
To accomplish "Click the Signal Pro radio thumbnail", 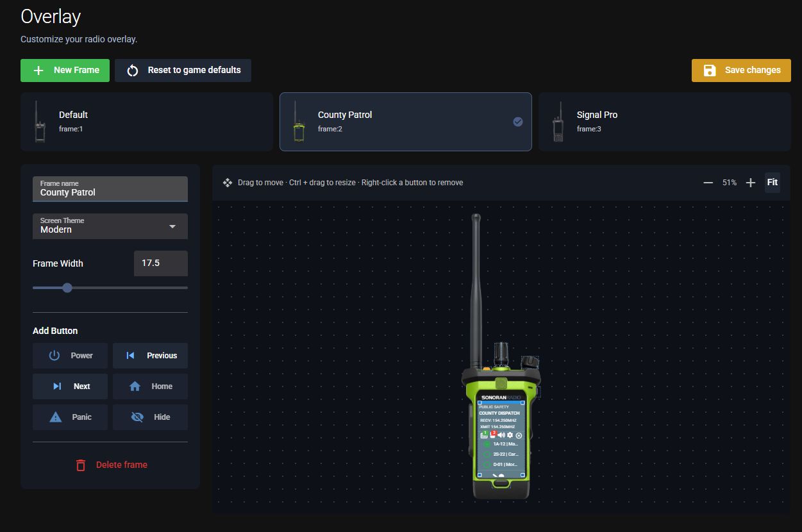I will click(558, 122).
